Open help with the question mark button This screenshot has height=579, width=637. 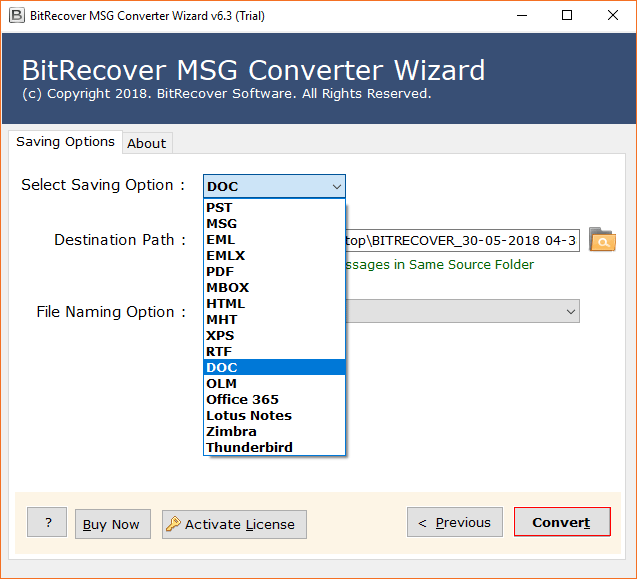coord(47,522)
